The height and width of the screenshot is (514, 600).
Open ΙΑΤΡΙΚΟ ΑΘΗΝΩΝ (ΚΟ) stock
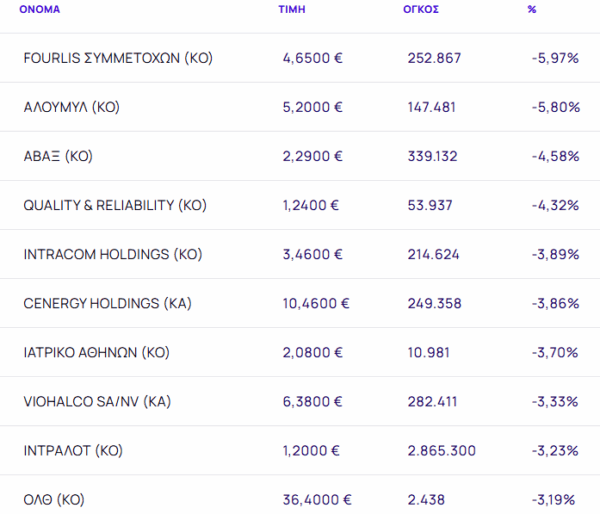click(x=96, y=352)
